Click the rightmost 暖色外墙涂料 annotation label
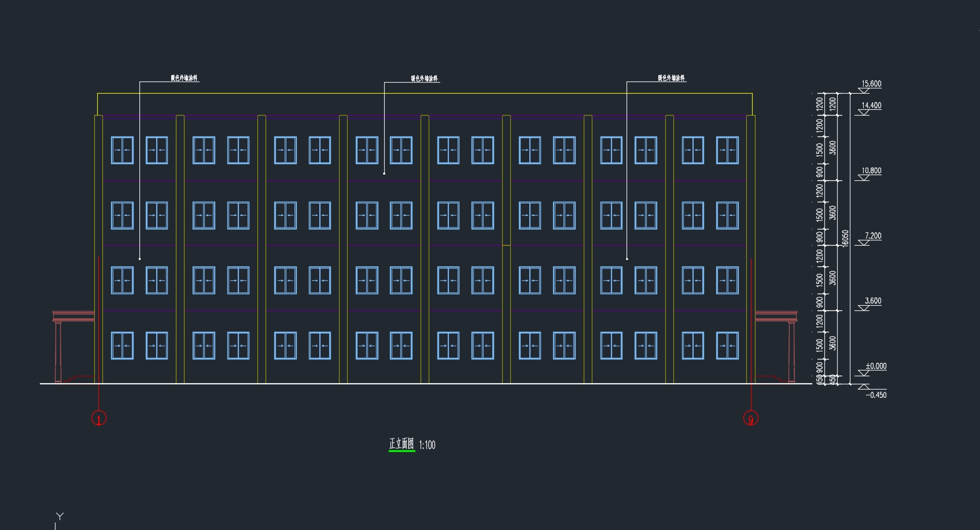 click(671, 78)
